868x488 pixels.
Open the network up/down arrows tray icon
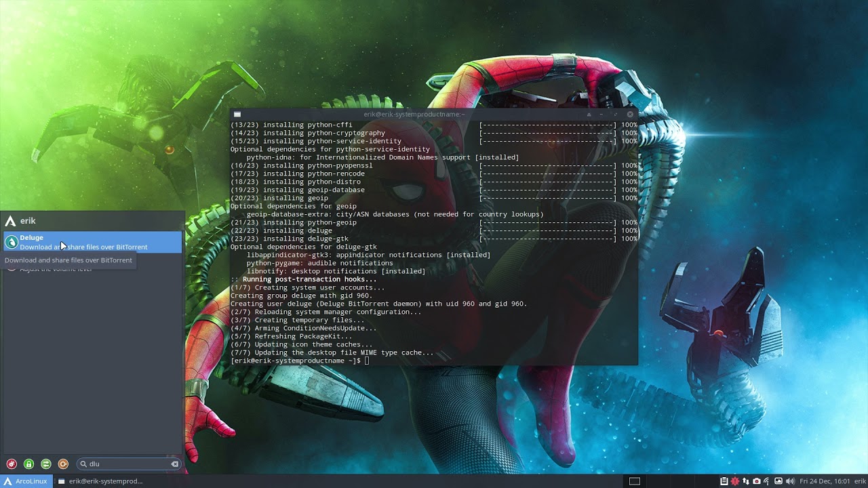(x=745, y=481)
